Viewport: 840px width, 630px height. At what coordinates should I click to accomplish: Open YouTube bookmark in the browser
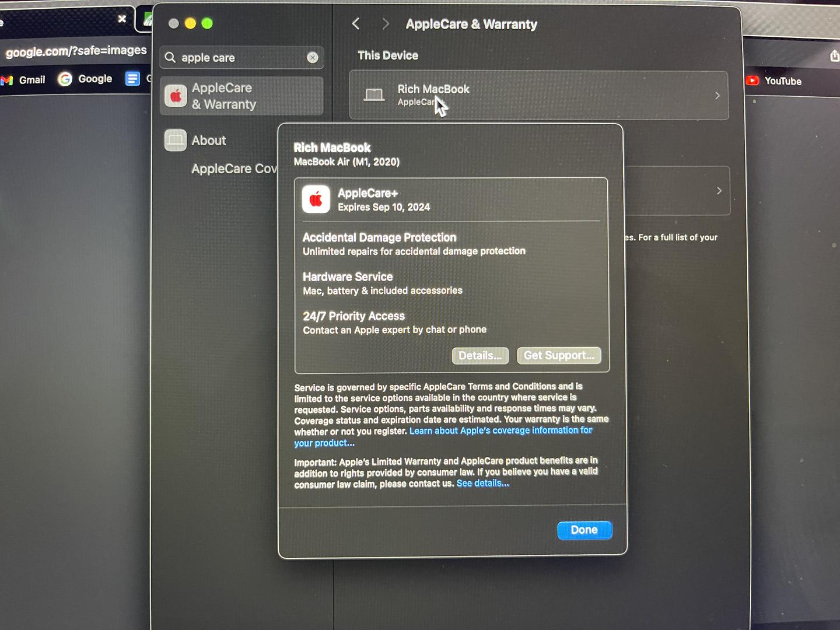[x=774, y=81]
